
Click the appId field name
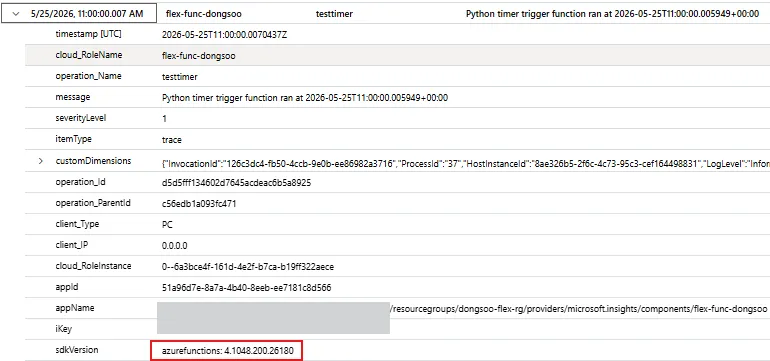coord(67,287)
